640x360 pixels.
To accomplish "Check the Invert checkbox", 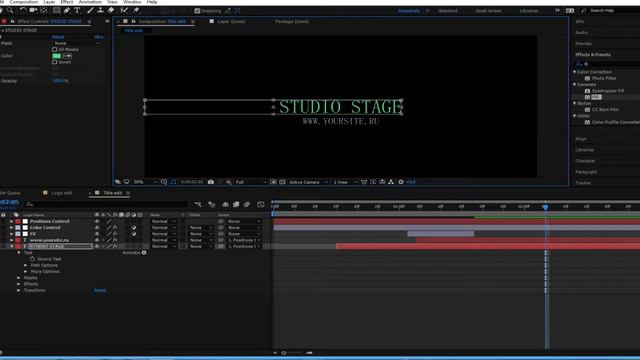I will click(x=55, y=62).
